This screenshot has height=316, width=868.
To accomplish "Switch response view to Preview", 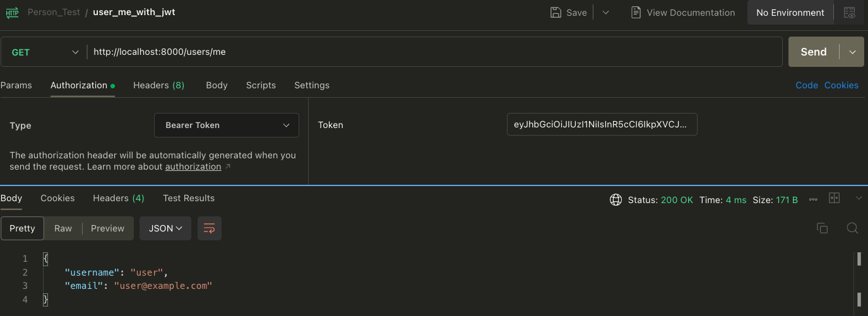I will click(x=107, y=228).
